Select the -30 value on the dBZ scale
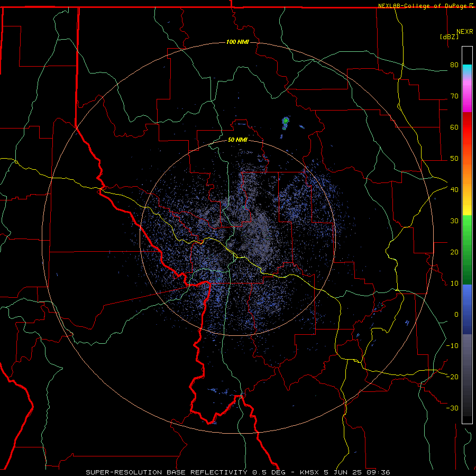 tap(452, 408)
